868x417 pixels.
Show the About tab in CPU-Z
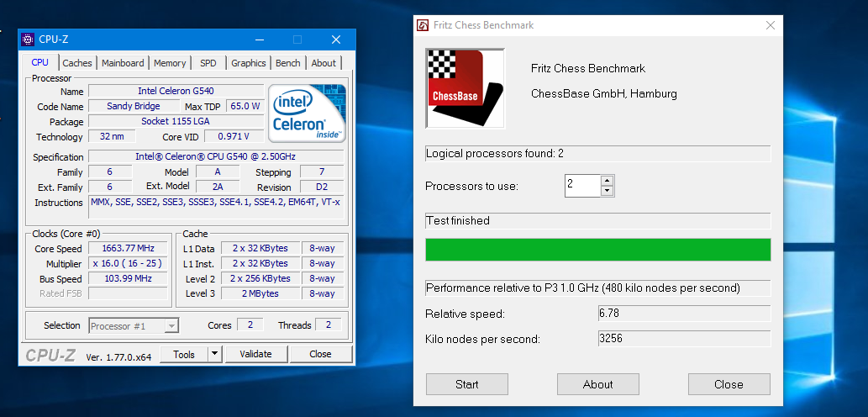click(x=324, y=63)
